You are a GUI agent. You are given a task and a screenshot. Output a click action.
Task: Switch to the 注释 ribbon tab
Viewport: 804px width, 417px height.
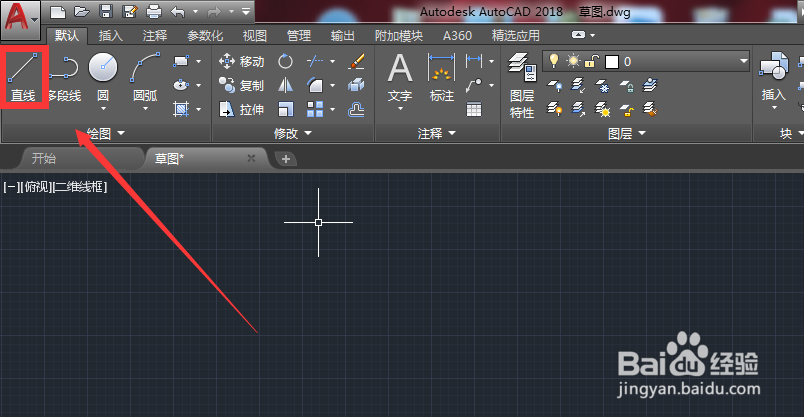(x=154, y=35)
